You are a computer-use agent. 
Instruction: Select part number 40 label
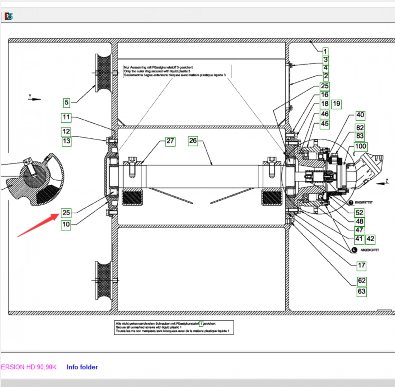pyautogui.click(x=360, y=115)
